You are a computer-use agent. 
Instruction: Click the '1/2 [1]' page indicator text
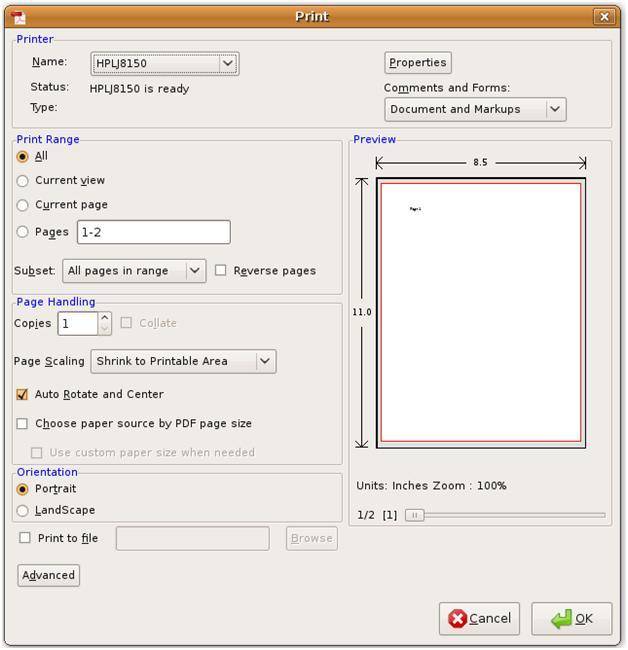pos(377,515)
